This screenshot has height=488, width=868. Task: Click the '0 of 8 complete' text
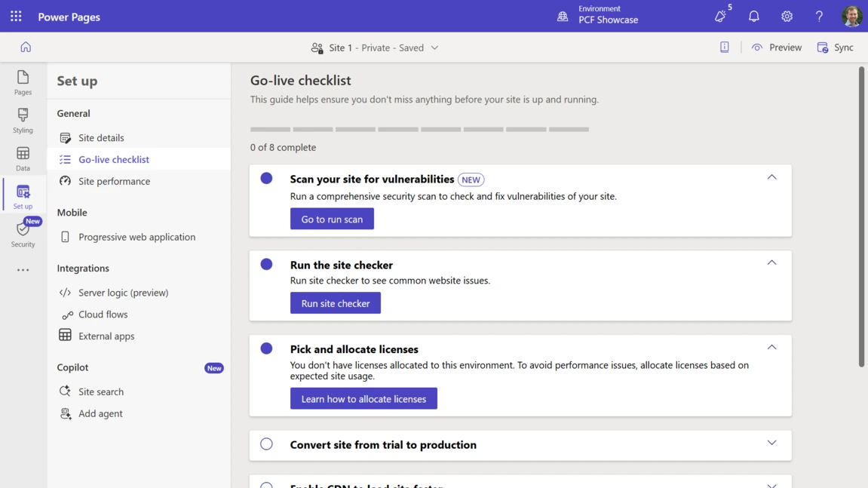[x=283, y=147]
